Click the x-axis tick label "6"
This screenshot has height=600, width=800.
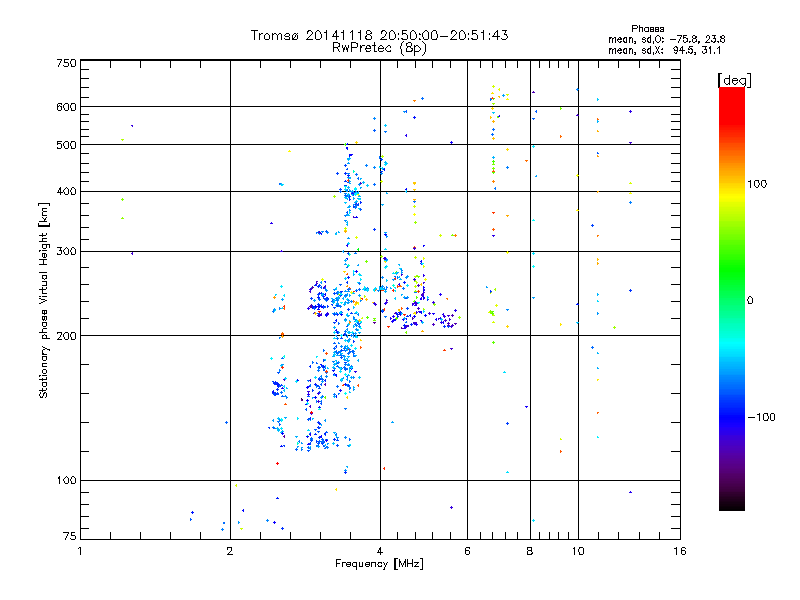click(467, 551)
